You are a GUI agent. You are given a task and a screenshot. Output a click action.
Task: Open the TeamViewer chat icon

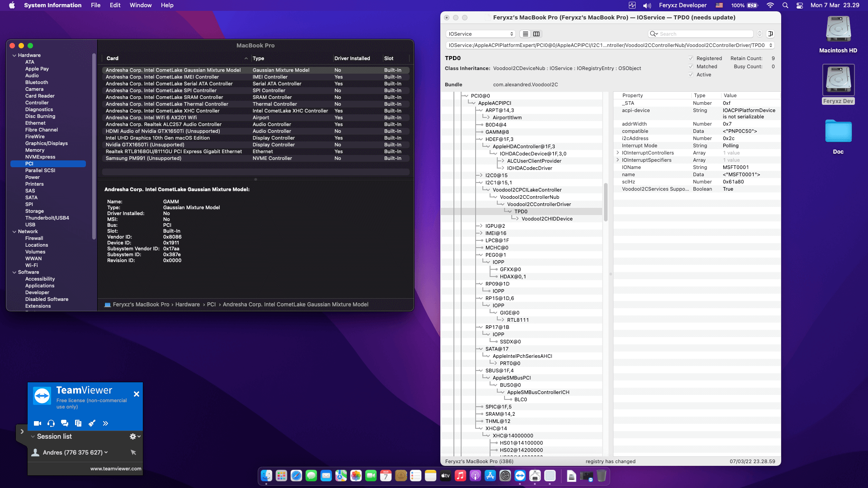(x=65, y=423)
